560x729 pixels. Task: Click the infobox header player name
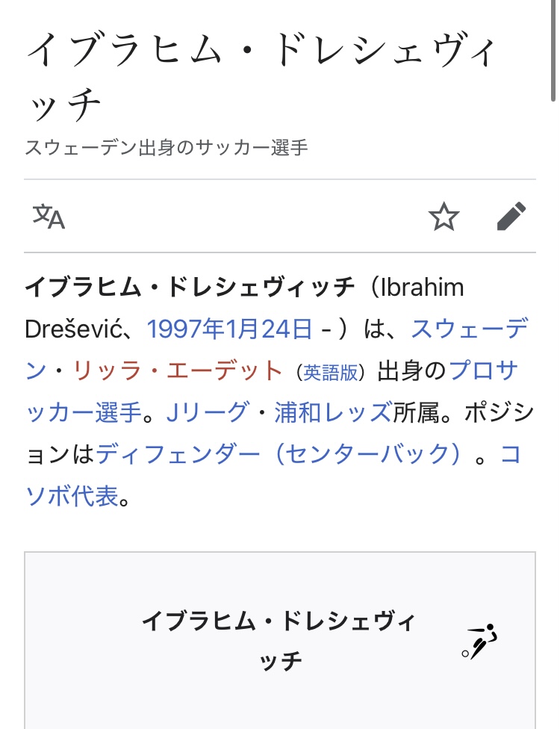click(x=279, y=641)
